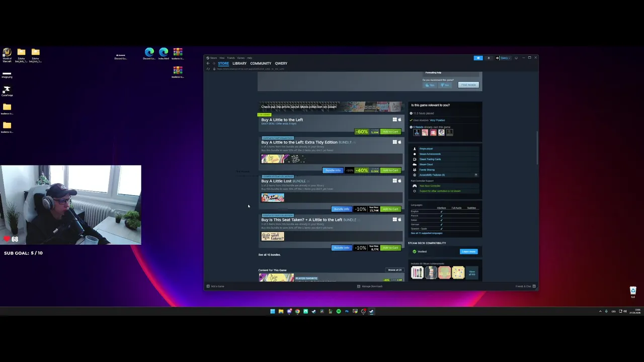See all 11 supported languages
Viewport: 644px width, 362px height.
(x=427, y=233)
